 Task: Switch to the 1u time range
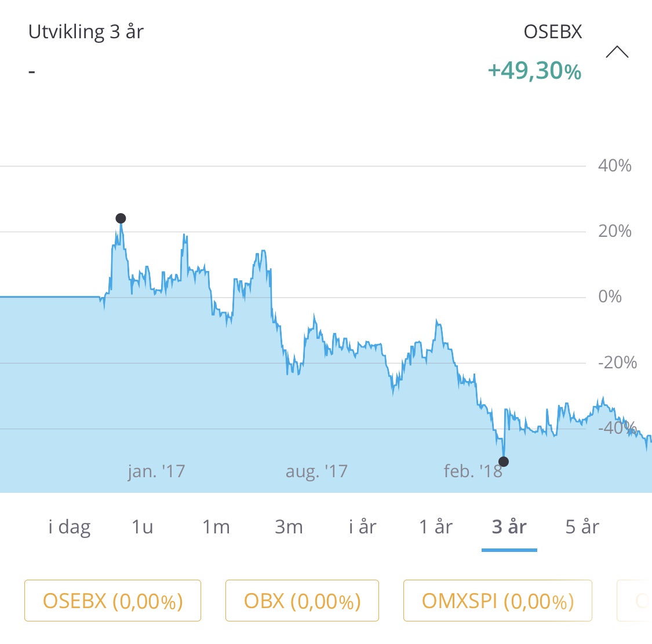click(x=143, y=527)
